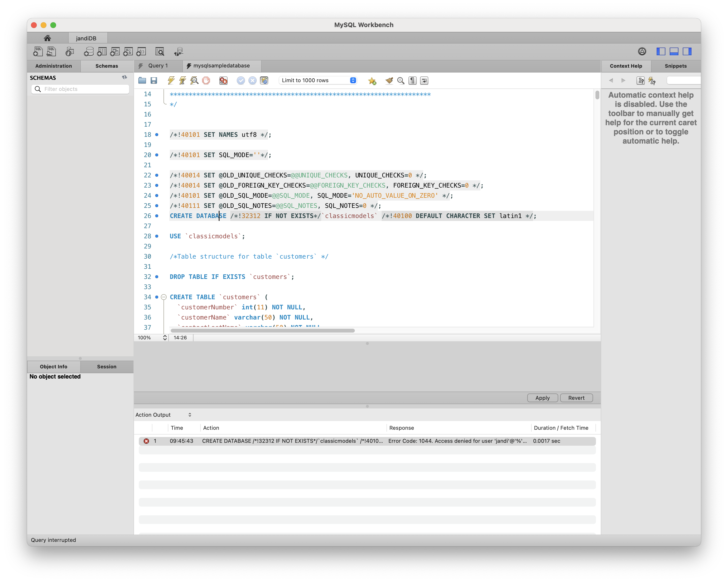Toggle automatic context help
This screenshot has width=728, height=582.
point(652,81)
